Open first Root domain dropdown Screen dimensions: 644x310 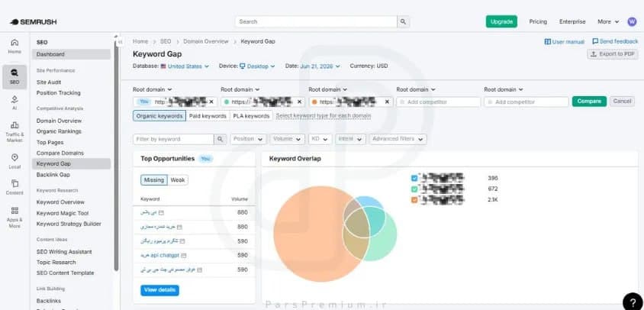[153, 89]
